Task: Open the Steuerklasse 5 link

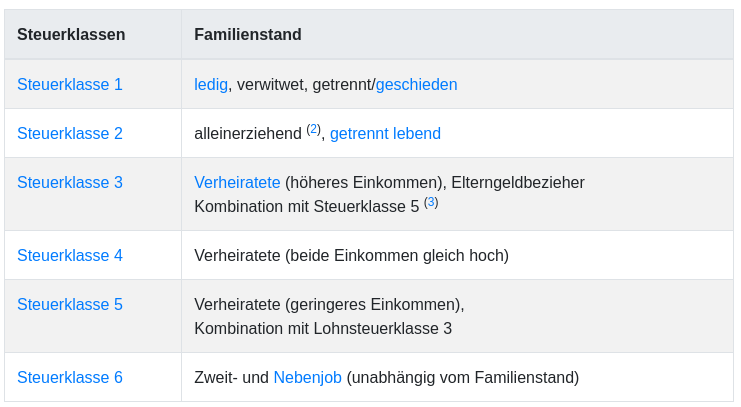Action: click(x=70, y=305)
